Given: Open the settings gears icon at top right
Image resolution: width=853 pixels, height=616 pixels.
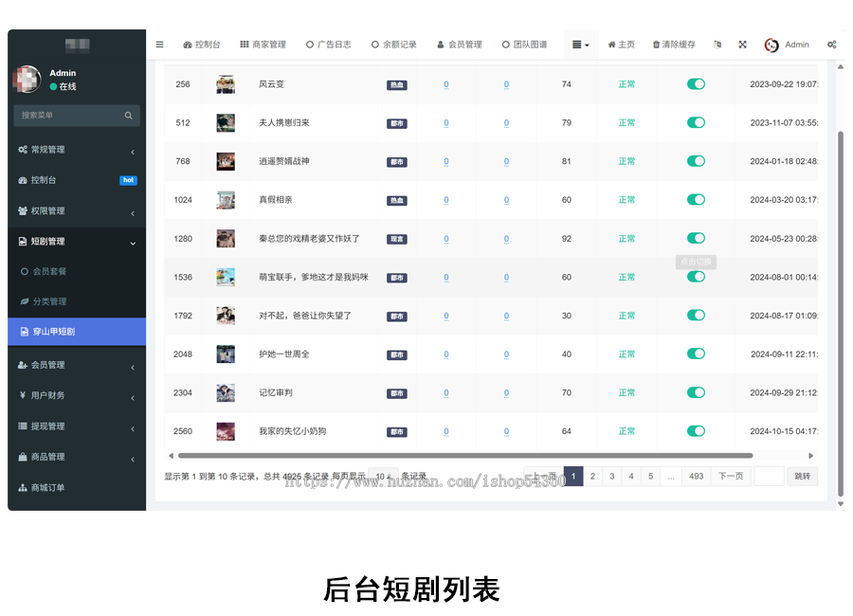Looking at the screenshot, I should coord(832,45).
